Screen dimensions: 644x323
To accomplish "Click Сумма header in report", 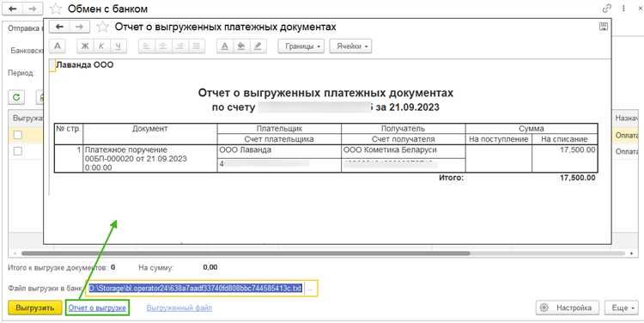I will click(532, 129).
